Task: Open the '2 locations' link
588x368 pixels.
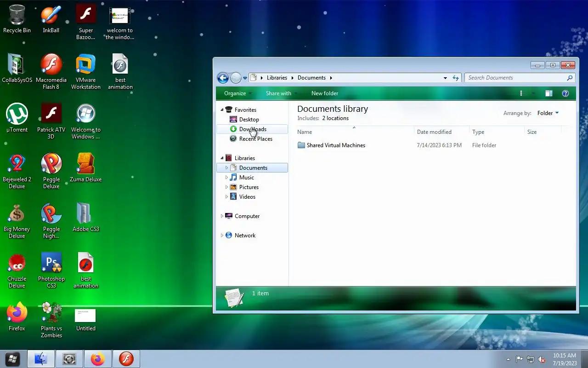Action: coord(335,118)
